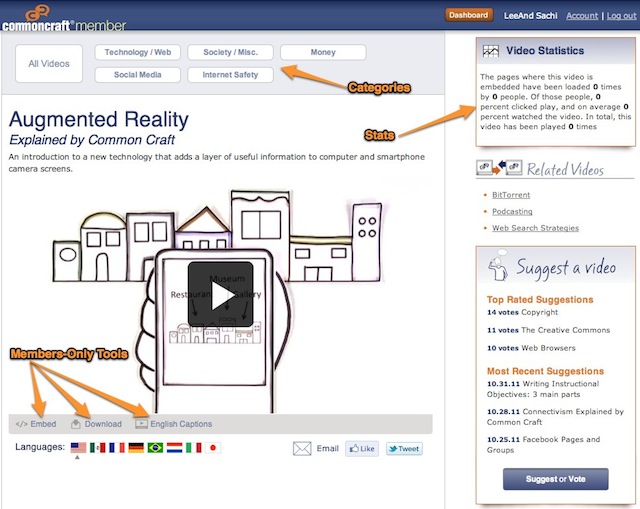
Task: Click the Explained by Common Craft subtitle
Action: (x=92, y=140)
